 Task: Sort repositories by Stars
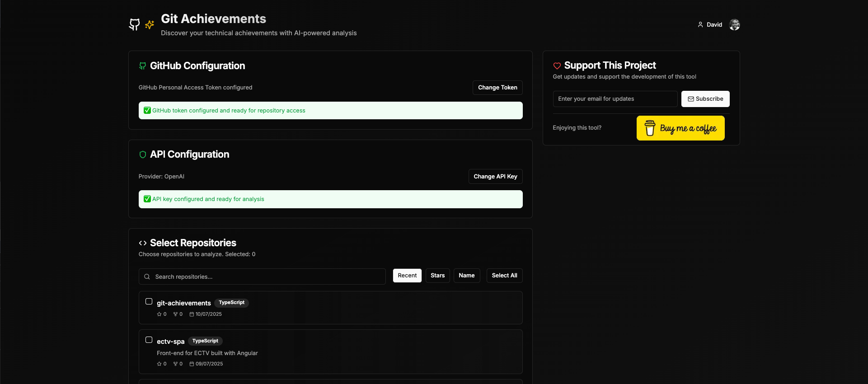pos(437,276)
